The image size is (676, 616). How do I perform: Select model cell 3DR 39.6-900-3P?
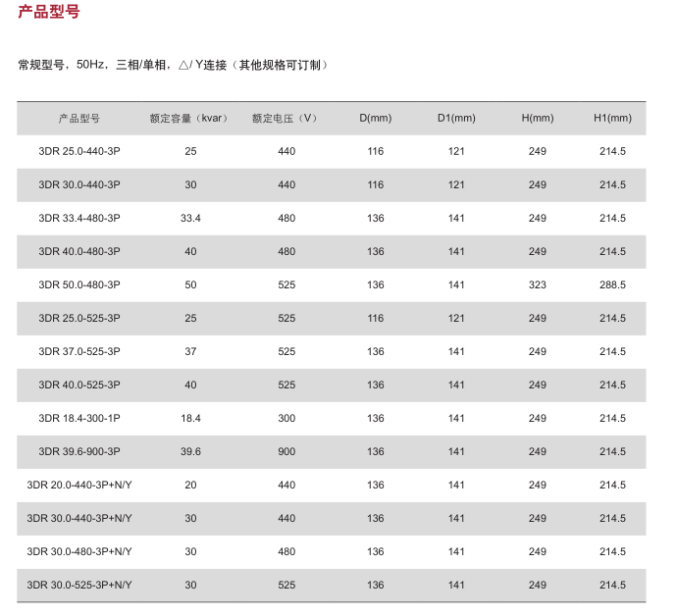79,451
